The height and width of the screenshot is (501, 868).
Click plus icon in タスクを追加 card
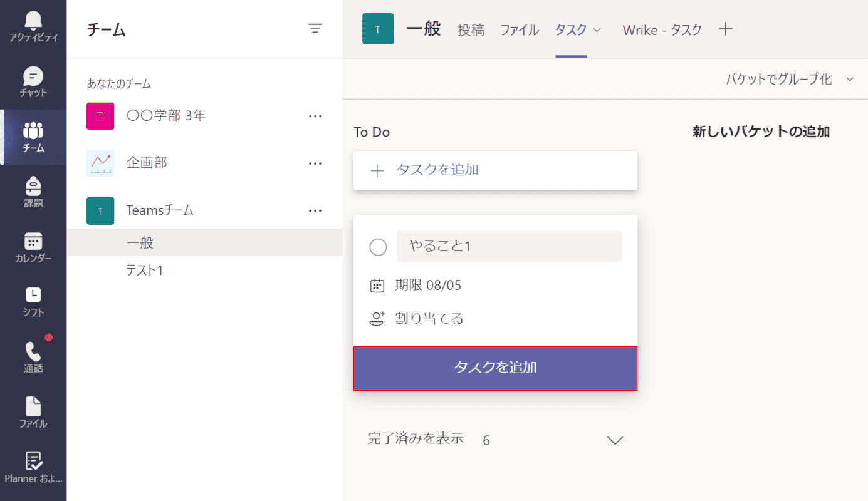click(x=377, y=170)
